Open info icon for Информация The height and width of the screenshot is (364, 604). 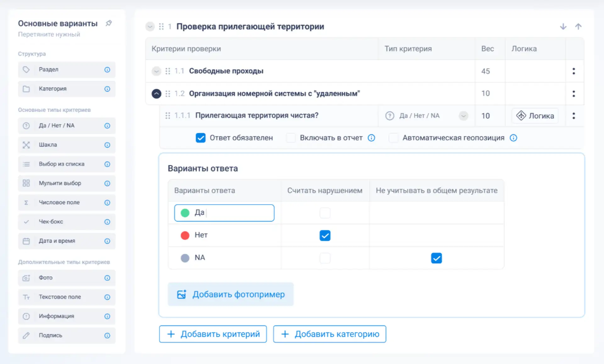[107, 316]
